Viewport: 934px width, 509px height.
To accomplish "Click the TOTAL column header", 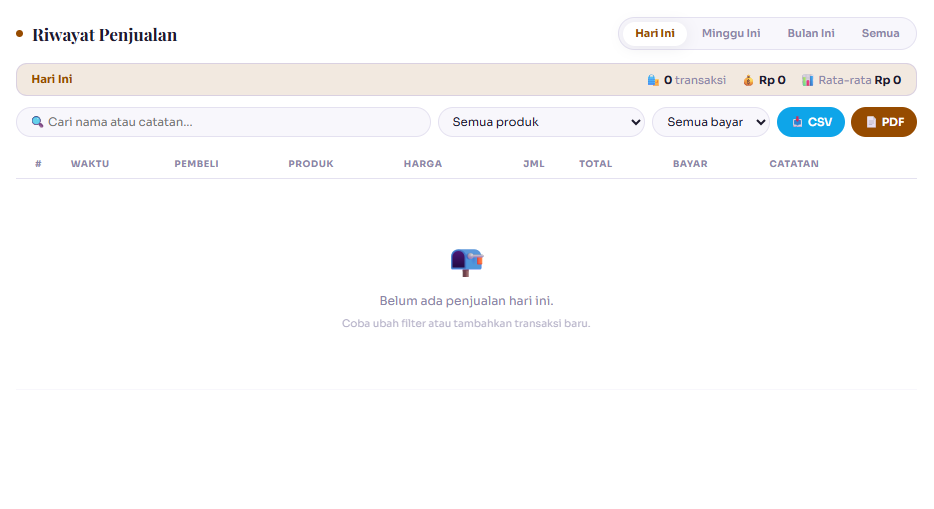I will (x=596, y=164).
